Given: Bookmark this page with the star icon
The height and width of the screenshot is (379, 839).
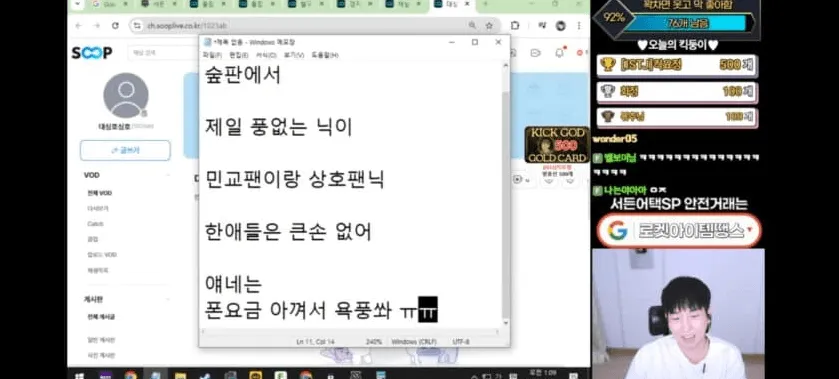Looking at the screenshot, I should pos(489,26).
